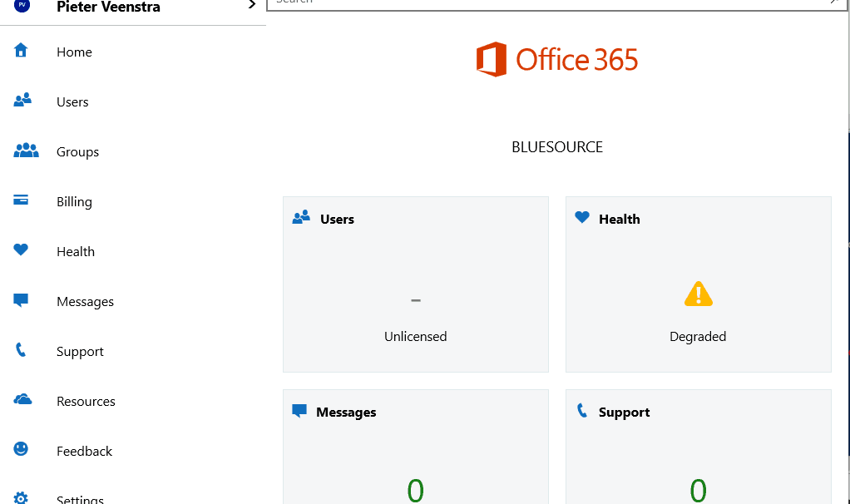
Task: Click the Health heart icon
Action: [21, 250]
